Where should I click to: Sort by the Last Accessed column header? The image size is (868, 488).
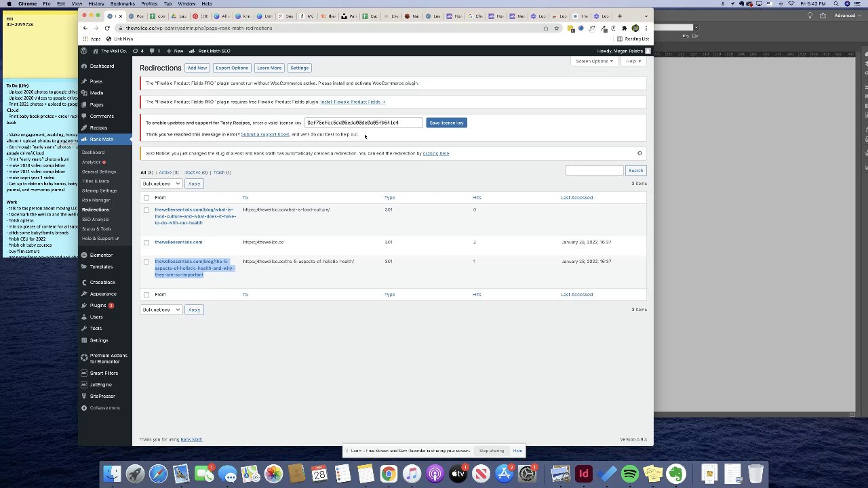pos(577,198)
